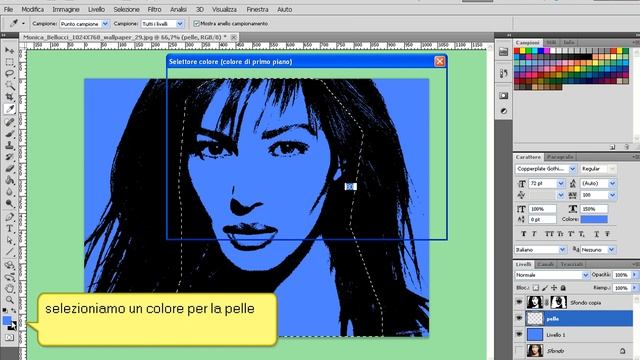
Task: Select the Zoom tool
Action: (x=9, y=300)
